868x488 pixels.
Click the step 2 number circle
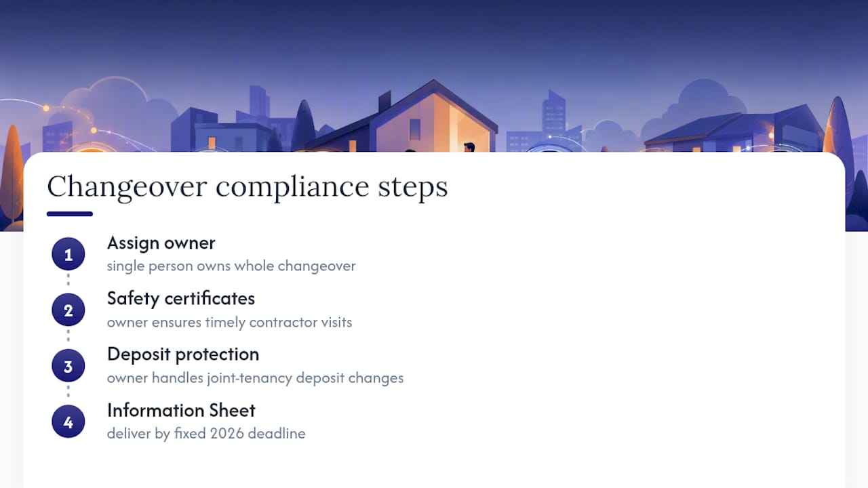(68, 310)
